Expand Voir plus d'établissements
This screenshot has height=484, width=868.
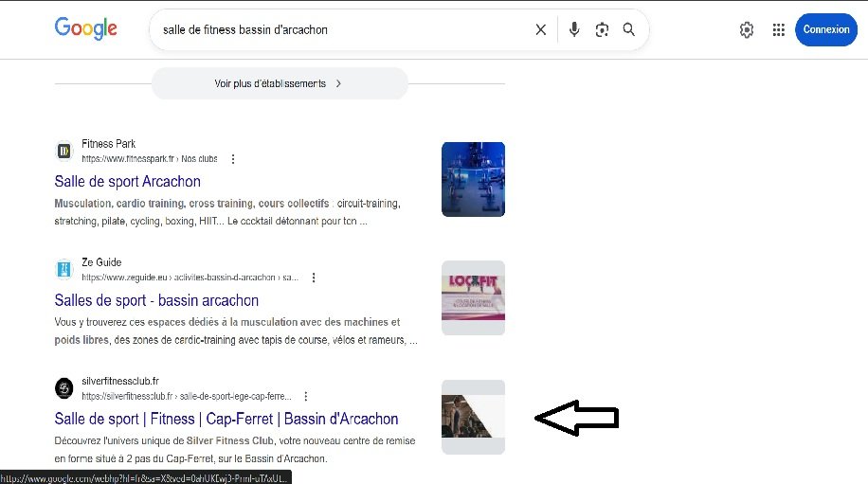(280, 83)
